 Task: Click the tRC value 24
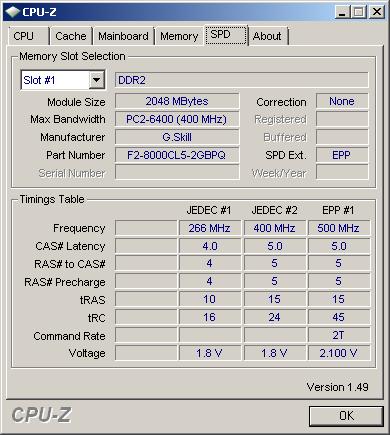pos(274,317)
